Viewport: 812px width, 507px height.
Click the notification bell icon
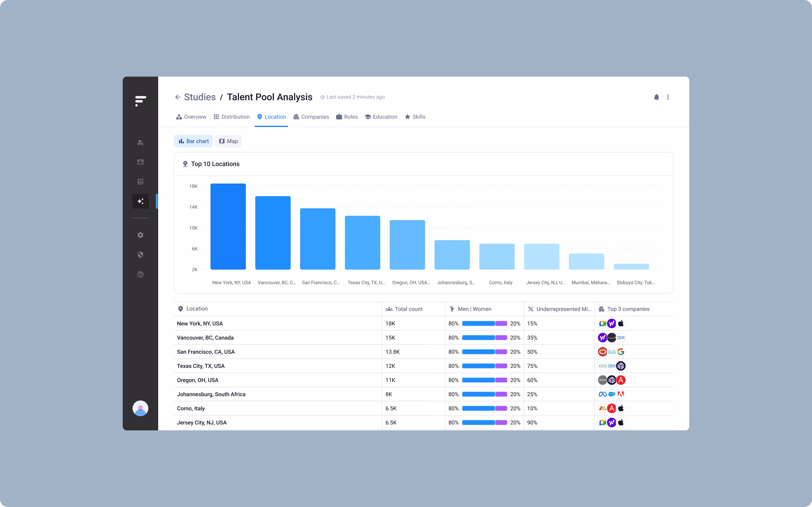[656, 97]
